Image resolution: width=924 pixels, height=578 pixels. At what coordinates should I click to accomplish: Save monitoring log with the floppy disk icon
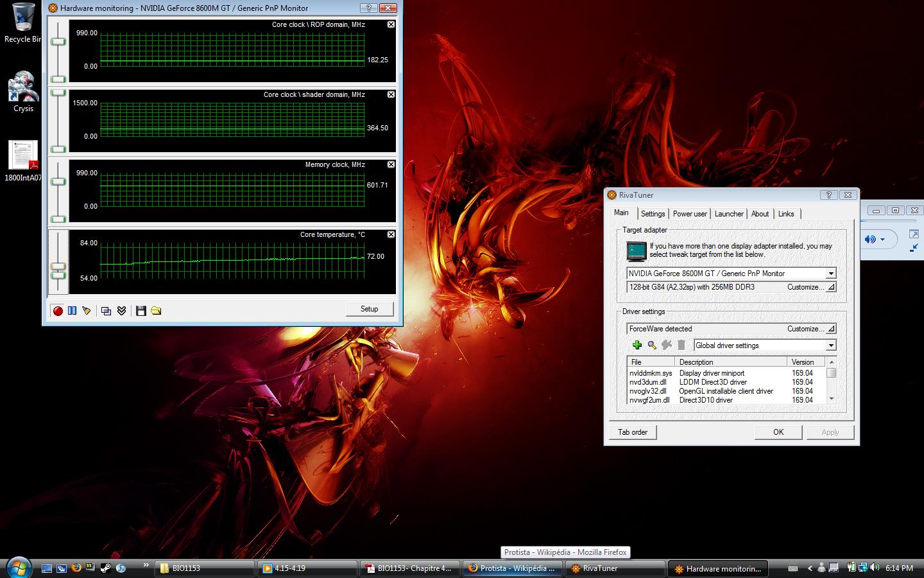pos(141,311)
